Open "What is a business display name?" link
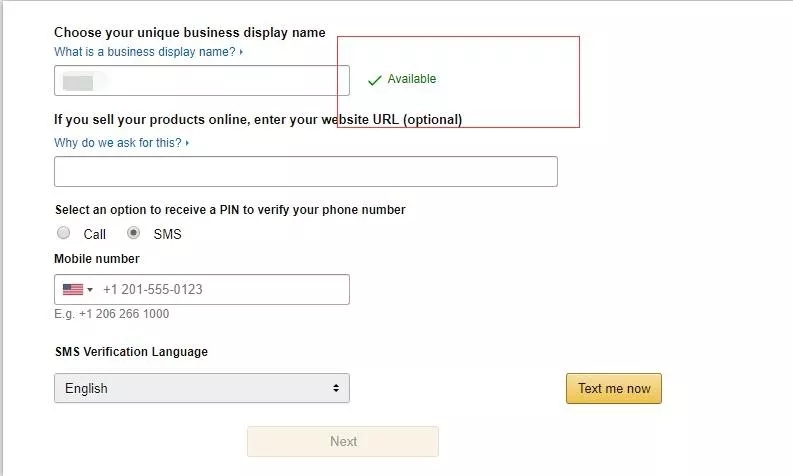793x476 pixels. tap(145, 52)
